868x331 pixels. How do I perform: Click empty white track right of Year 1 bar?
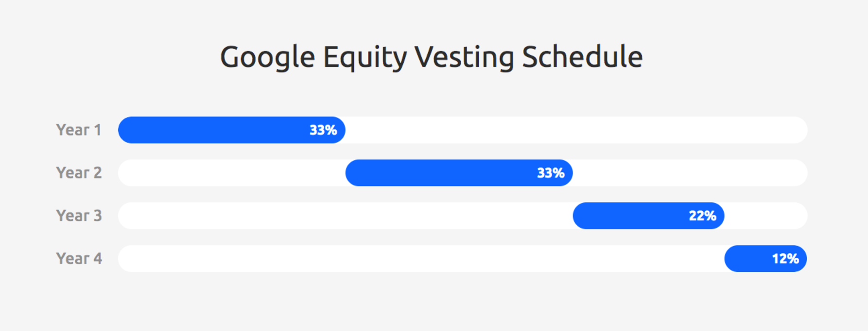click(x=576, y=130)
